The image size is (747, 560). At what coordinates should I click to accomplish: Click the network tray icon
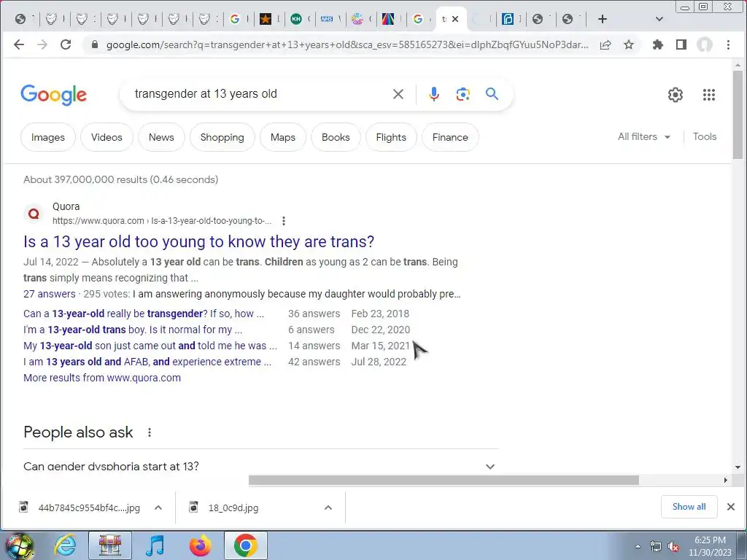[656, 547]
